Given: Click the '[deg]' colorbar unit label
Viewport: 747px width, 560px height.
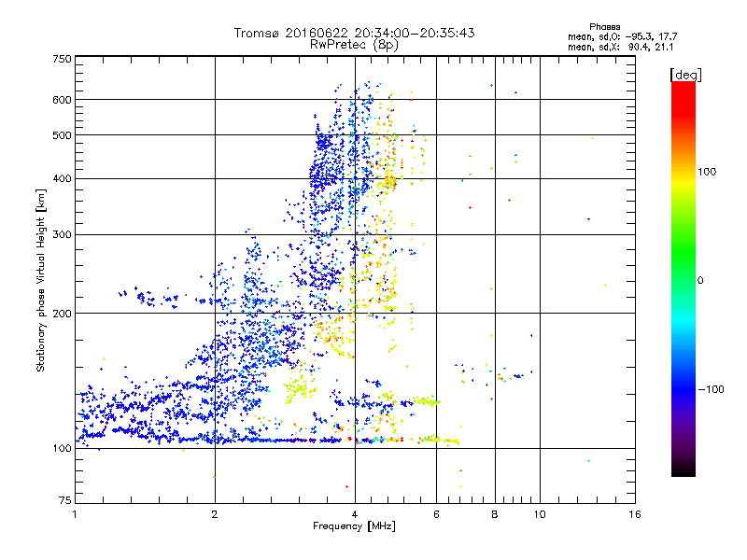Looking at the screenshot, I should [x=685, y=75].
